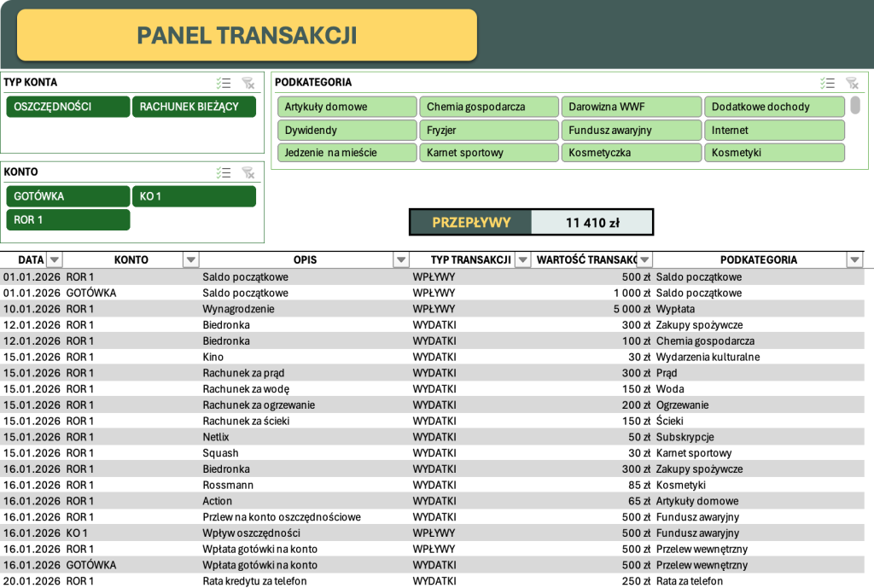
Task: Toggle multi-select in PODKATEGORIA slicer
Action: [x=827, y=83]
